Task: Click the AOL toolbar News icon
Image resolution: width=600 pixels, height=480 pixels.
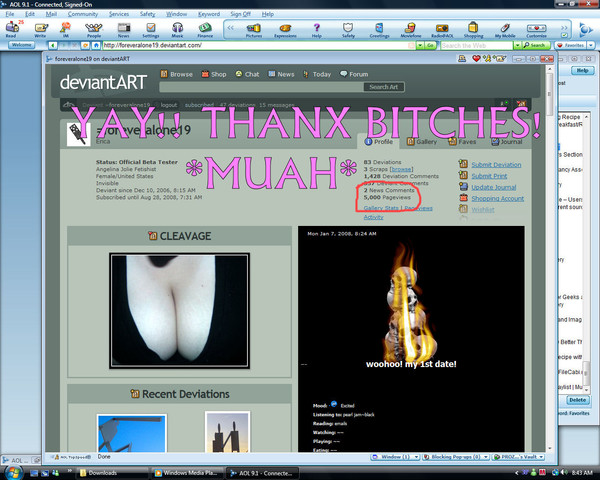Action: coord(124,29)
